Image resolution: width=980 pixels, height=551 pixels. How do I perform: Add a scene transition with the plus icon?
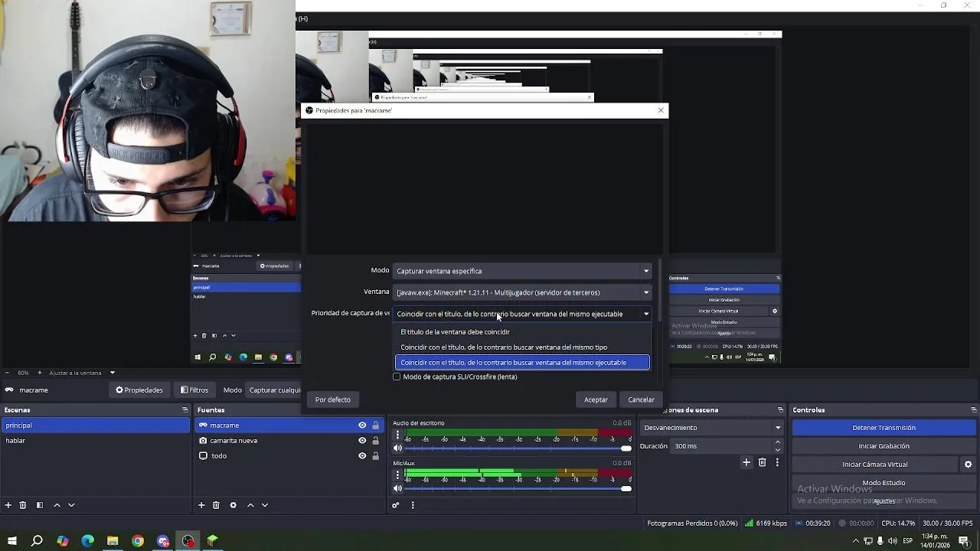[746, 462]
